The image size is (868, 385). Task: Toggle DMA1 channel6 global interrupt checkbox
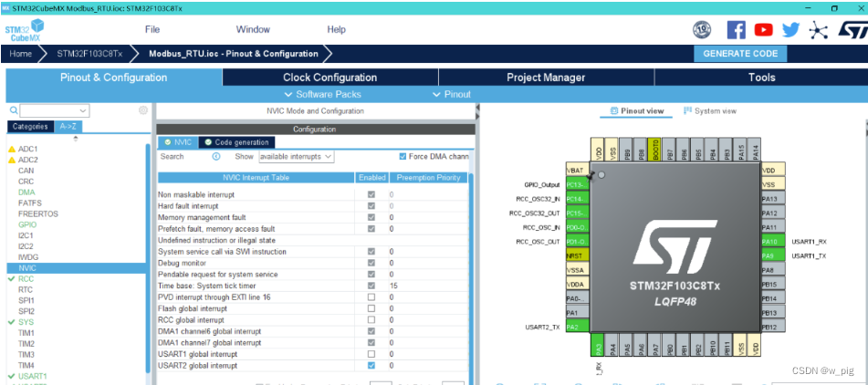[x=371, y=331]
